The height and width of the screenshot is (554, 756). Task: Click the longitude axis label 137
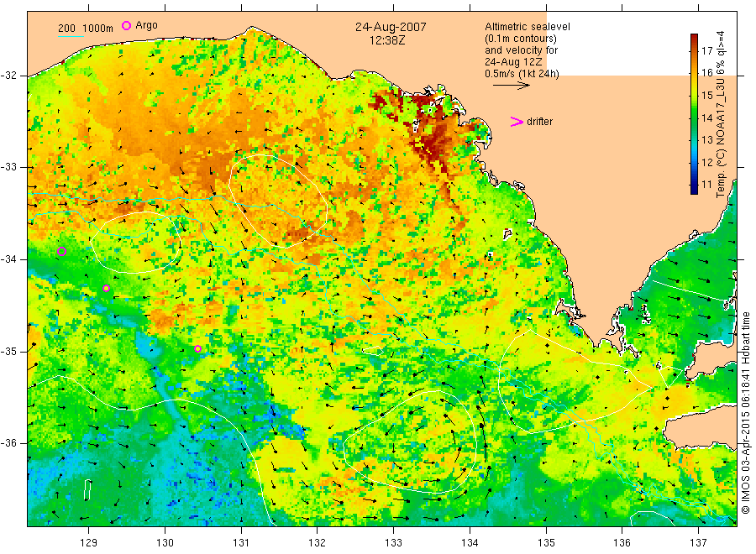[x=698, y=543]
